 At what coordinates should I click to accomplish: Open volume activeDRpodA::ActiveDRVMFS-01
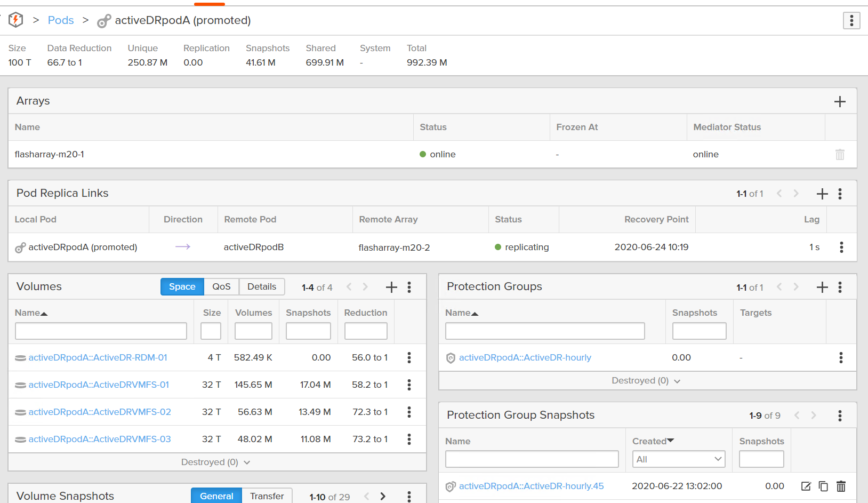pyautogui.click(x=99, y=385)
